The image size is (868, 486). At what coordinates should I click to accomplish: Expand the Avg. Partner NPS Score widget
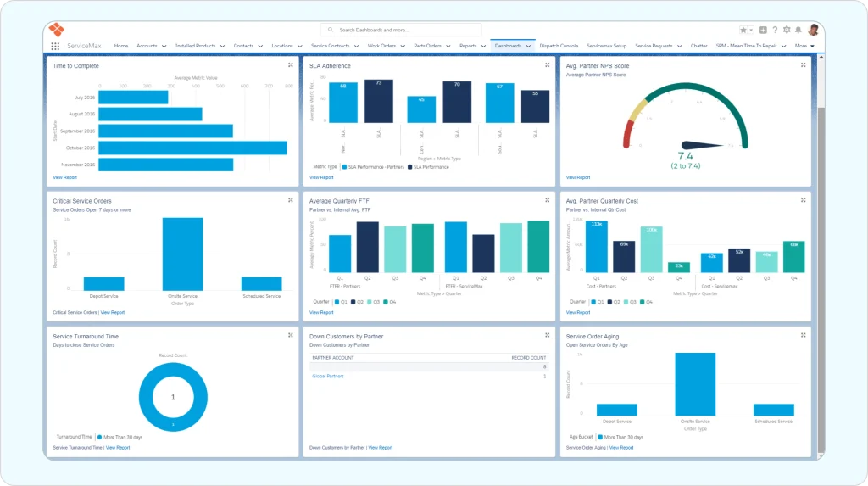(x=804, y=65)
